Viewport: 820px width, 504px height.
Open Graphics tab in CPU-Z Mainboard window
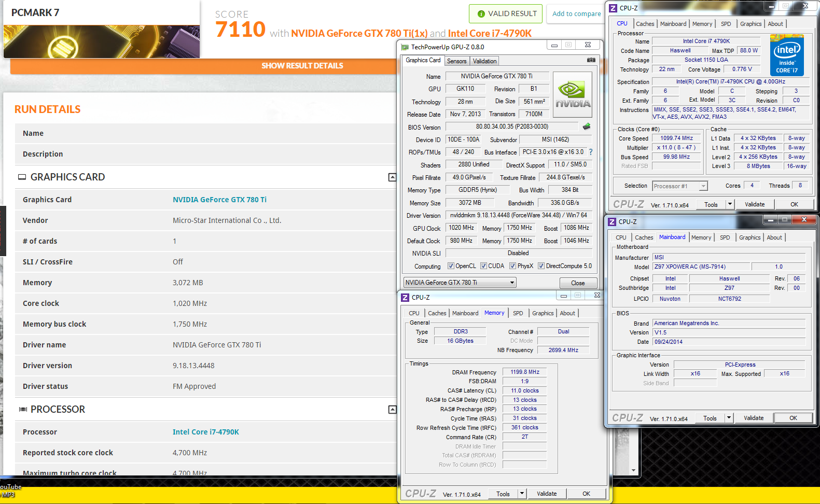point(750,237)
